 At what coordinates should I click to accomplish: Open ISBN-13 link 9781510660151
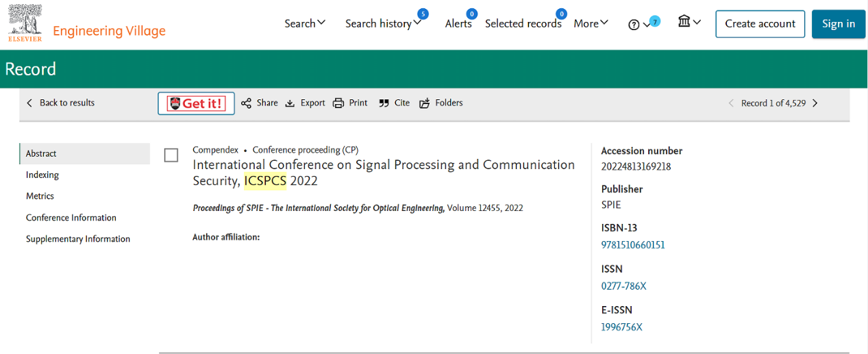[633, 244]
